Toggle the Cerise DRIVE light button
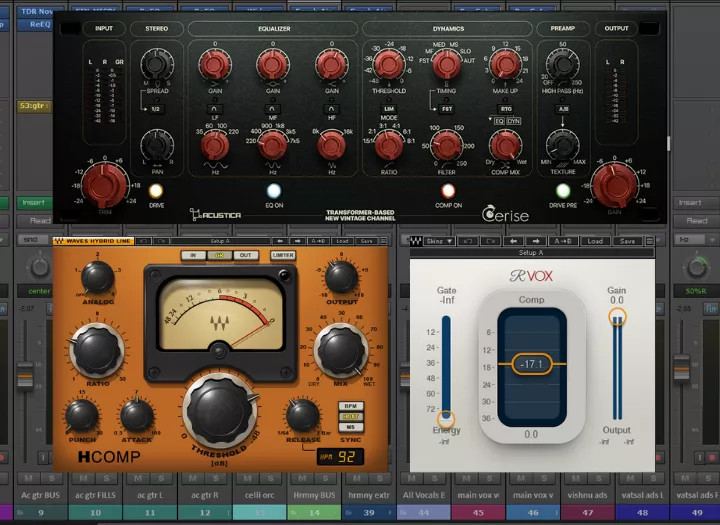 click(156, 191)
